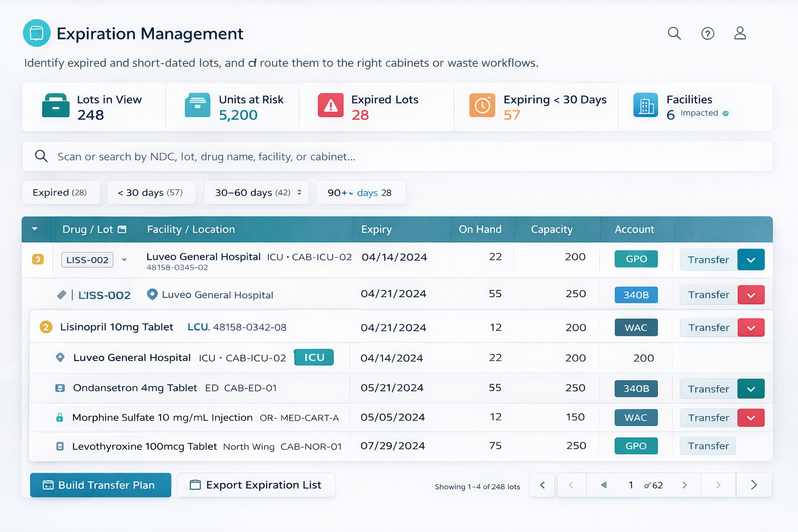Open help via the question mark icon

tap(707, 33)
